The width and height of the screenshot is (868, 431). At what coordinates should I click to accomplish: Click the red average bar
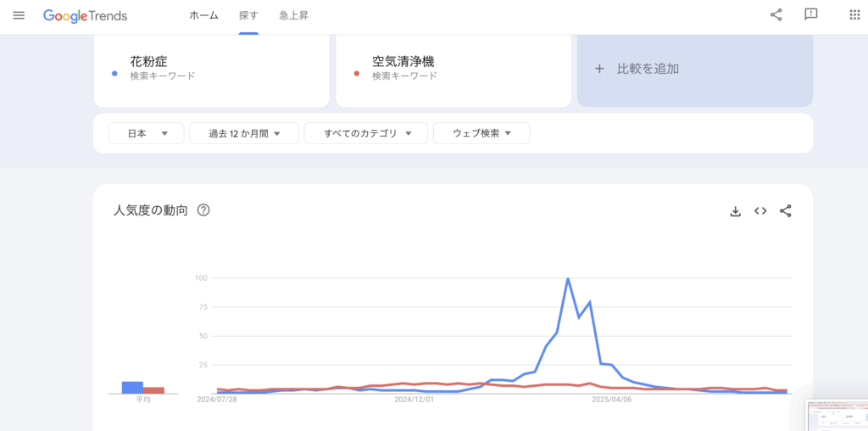click(154, 390)
